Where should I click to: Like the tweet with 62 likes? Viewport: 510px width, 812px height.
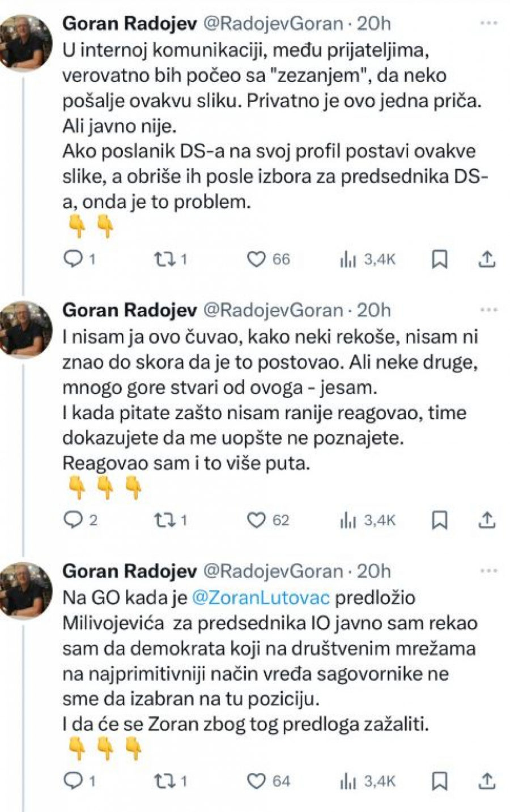click(x=257, y=520)
